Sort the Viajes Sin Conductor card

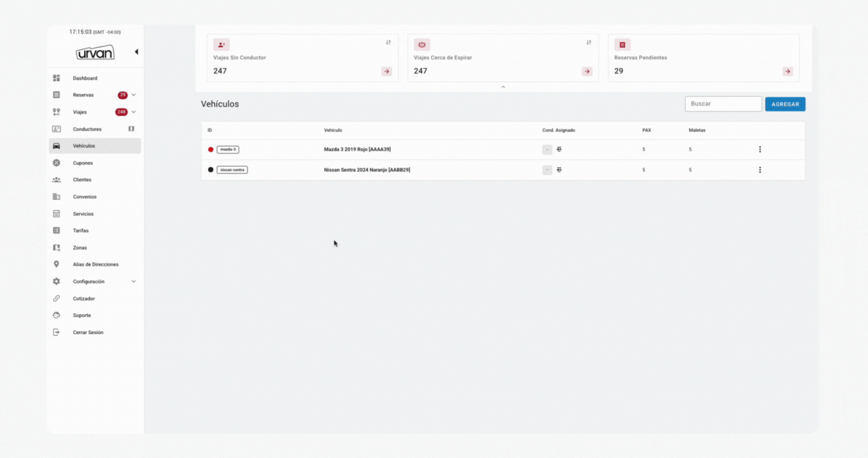[388, 42]
